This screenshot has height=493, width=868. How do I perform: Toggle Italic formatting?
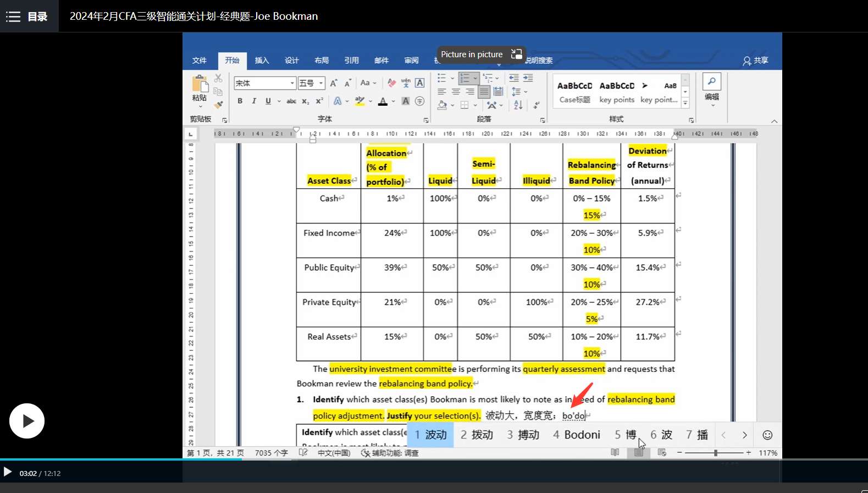click(x=254, y=101)
